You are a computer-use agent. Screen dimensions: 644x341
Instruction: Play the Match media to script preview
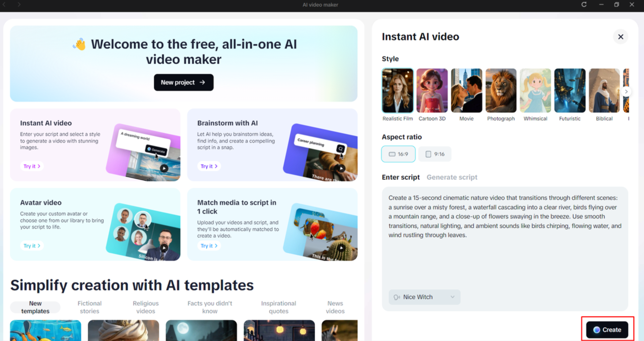pos(341,248)
